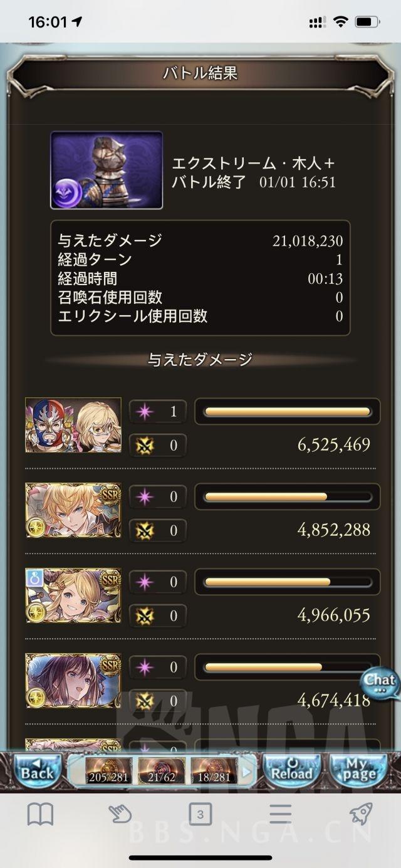The image size is (401, 868).
Task: Expand shortcut list with right arrow
Action: 247,771
